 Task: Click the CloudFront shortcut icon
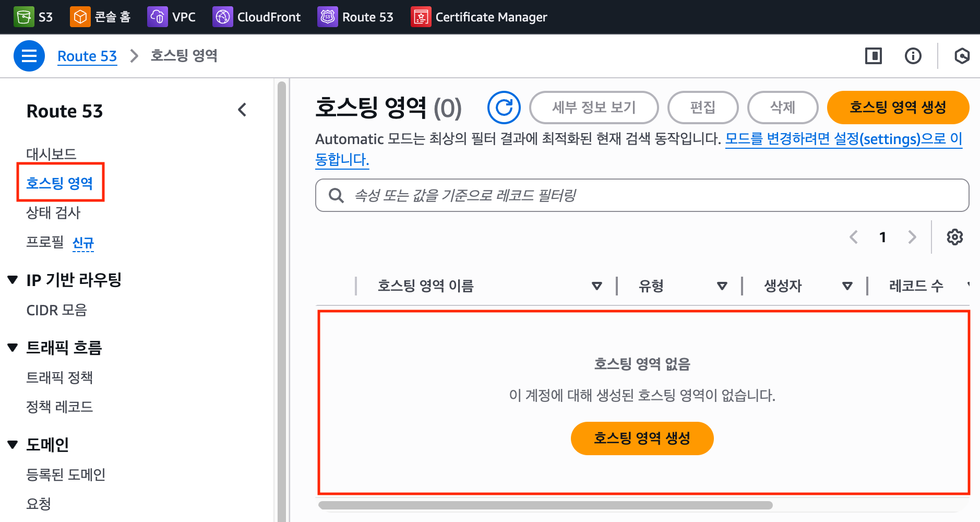[x=222, y=17]
